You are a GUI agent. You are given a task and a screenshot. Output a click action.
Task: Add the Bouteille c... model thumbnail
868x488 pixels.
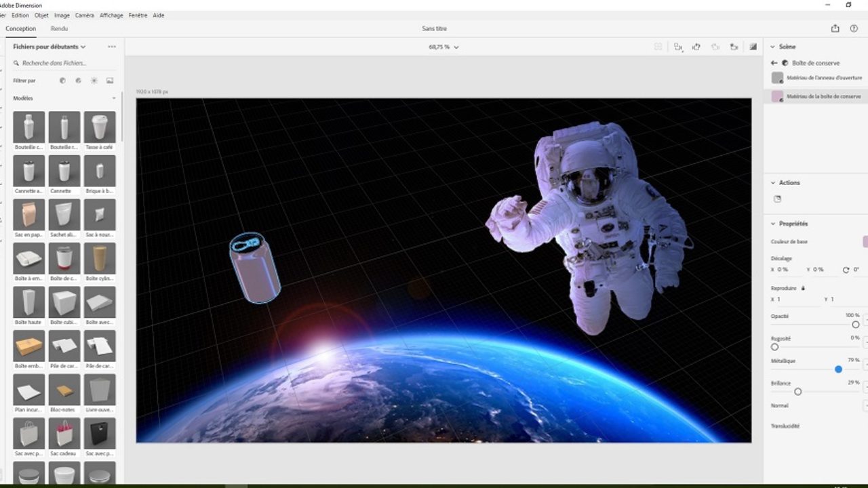click(29, 127)
